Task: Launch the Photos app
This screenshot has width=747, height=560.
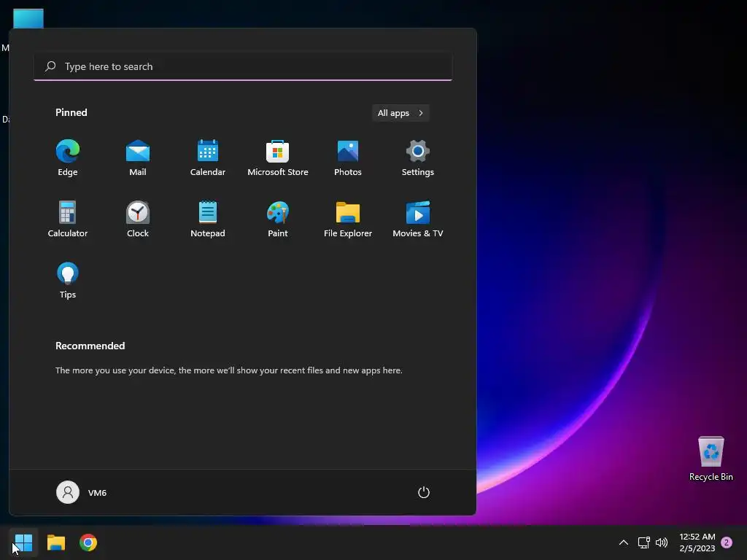Action: (348, 158)
